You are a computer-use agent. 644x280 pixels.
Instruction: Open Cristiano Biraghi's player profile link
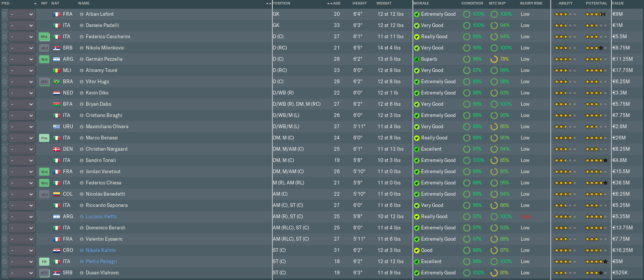click(104, 115)
